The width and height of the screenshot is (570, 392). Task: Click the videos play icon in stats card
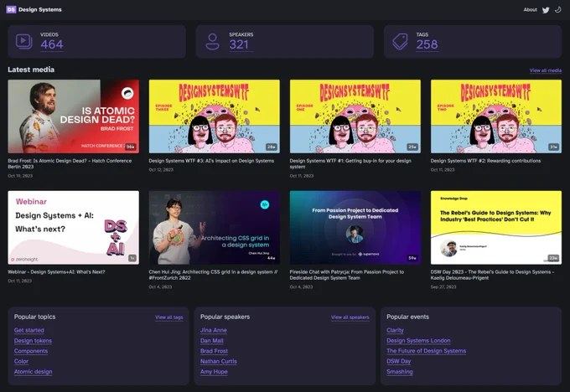(24, 41)
